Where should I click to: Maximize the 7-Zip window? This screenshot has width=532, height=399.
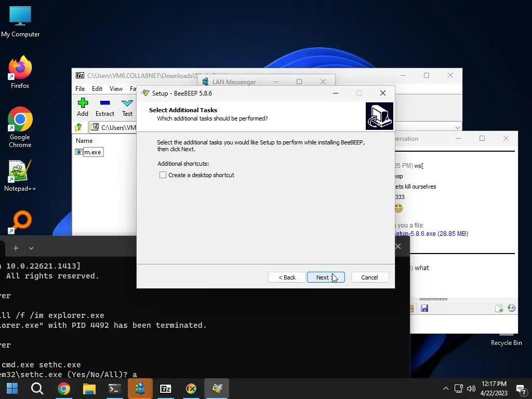pyautogui.click(x=427, y=75)
